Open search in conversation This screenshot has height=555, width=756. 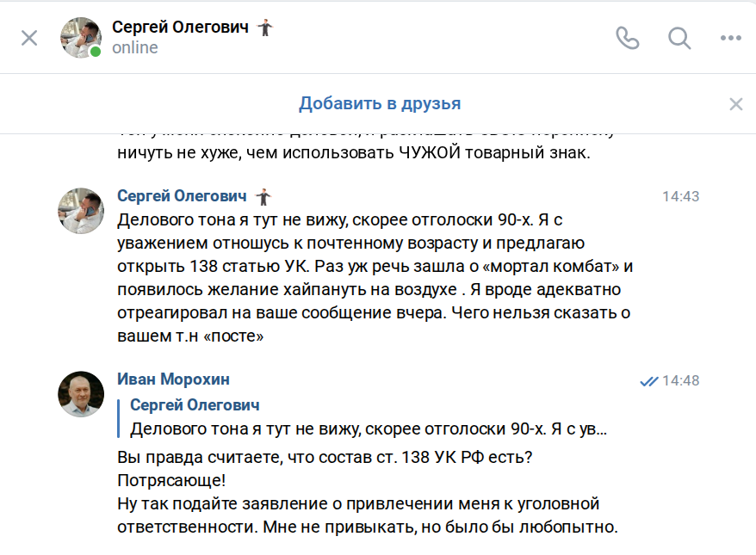coord(679,38)
